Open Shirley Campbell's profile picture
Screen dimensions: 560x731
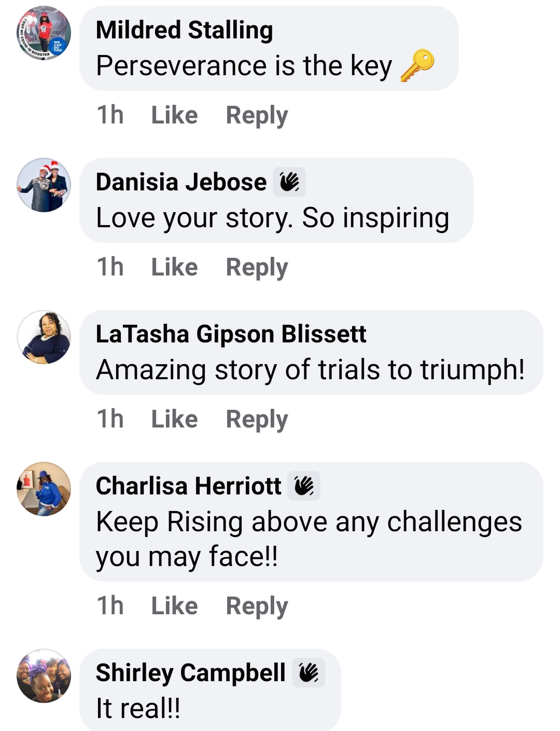(44, 676)
